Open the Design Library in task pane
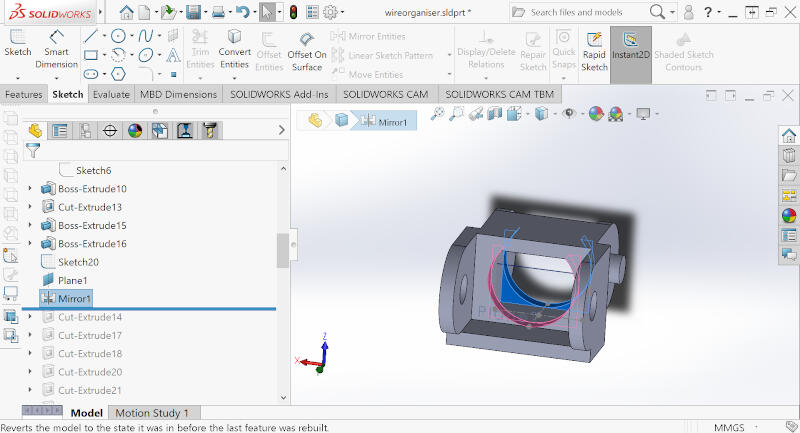This screenshot has height=433, width=800. point(789,155)
